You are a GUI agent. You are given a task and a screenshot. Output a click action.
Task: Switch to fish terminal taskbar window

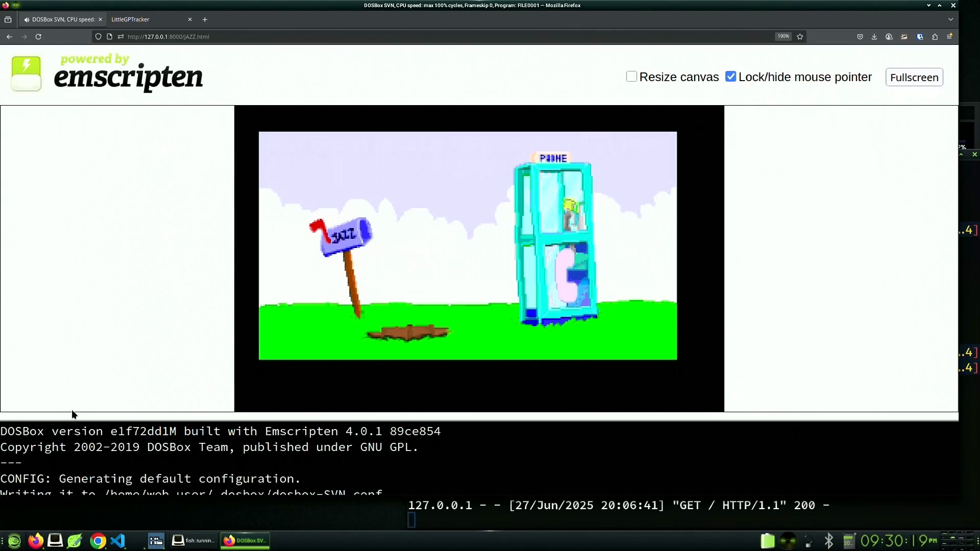click(193, 541)
